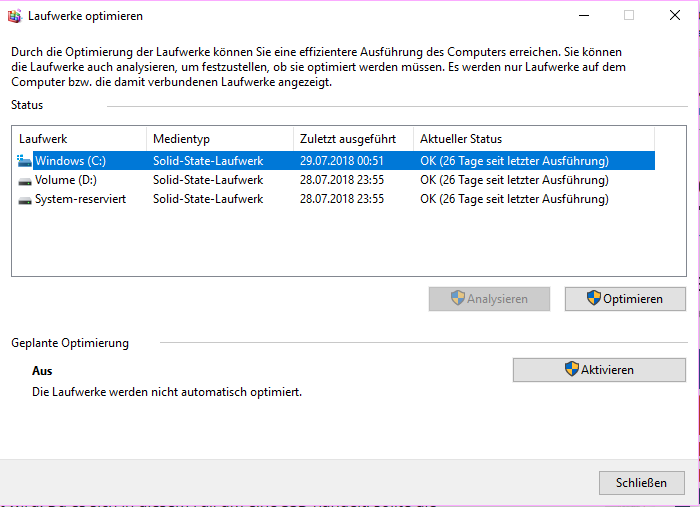This screenshot has width=700, height=507.
Task: Click Solid-State-Laufwerk in Windows (C:) row
Action: tap(208, 161)
